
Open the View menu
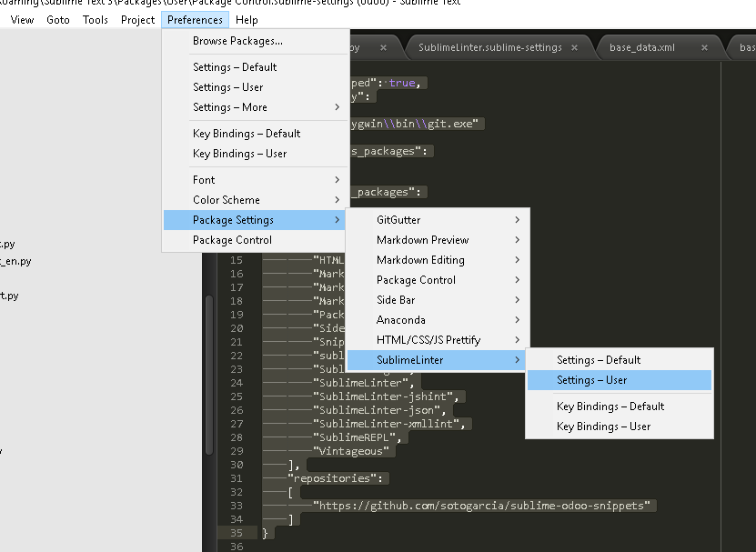pos(22,20)
